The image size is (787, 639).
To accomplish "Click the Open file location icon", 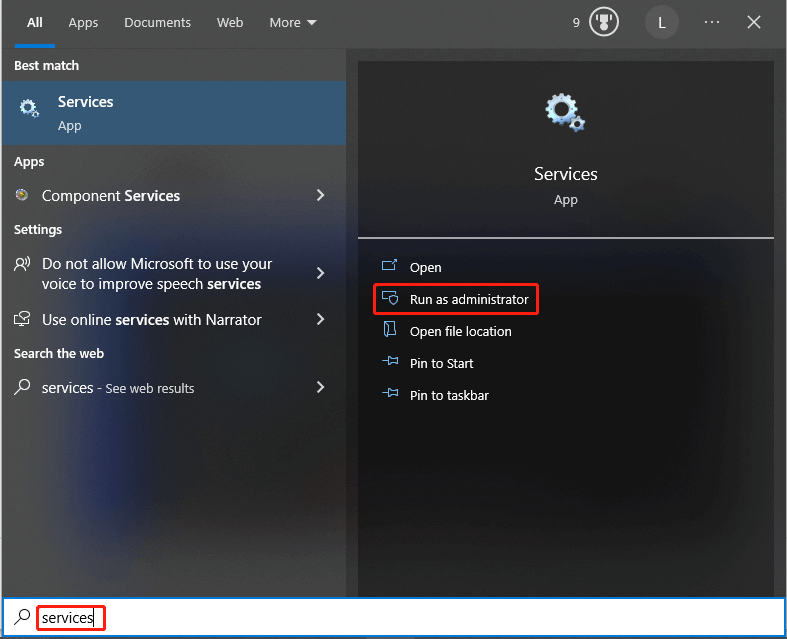I will [390, 329].
